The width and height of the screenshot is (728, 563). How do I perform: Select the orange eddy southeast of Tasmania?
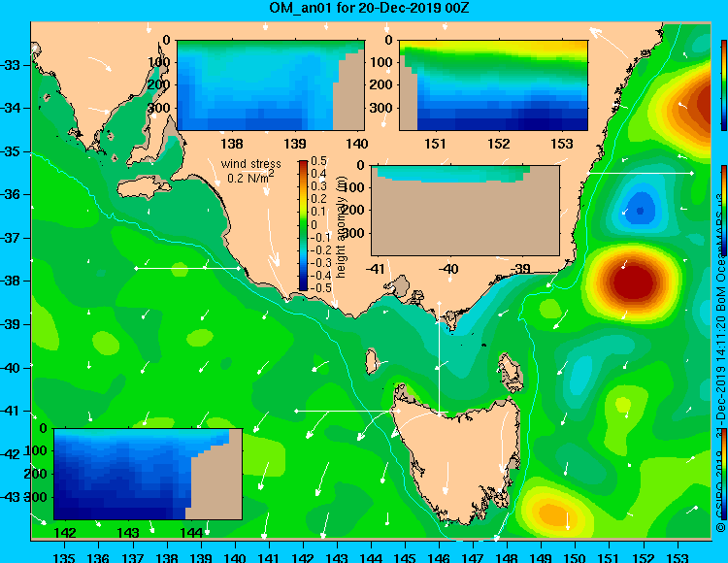[555, 513]
